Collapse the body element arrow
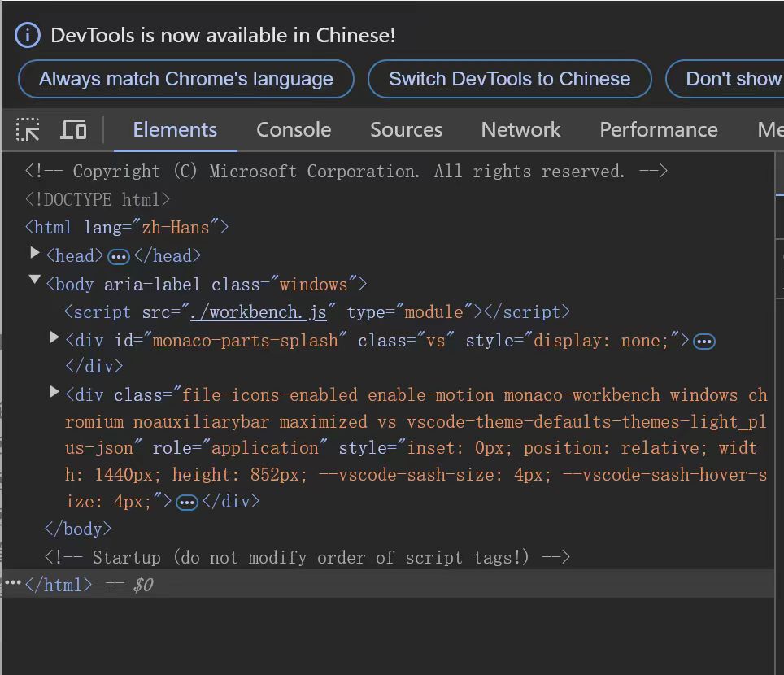 pos(35,281)
